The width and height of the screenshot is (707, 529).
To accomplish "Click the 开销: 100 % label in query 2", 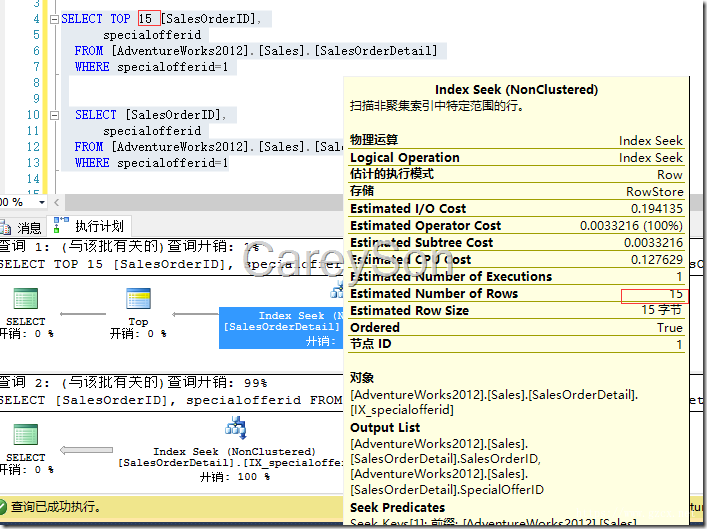I will click(x=235, y=477).
